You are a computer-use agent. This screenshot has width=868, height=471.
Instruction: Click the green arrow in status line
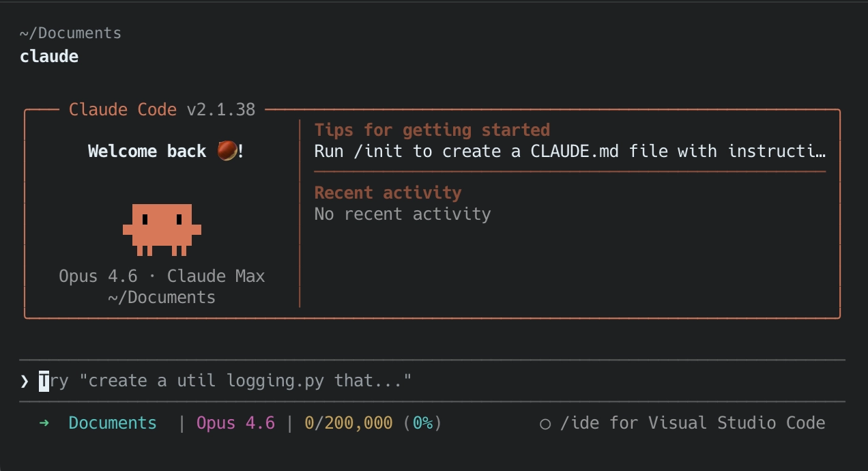(x=44, y=423)
